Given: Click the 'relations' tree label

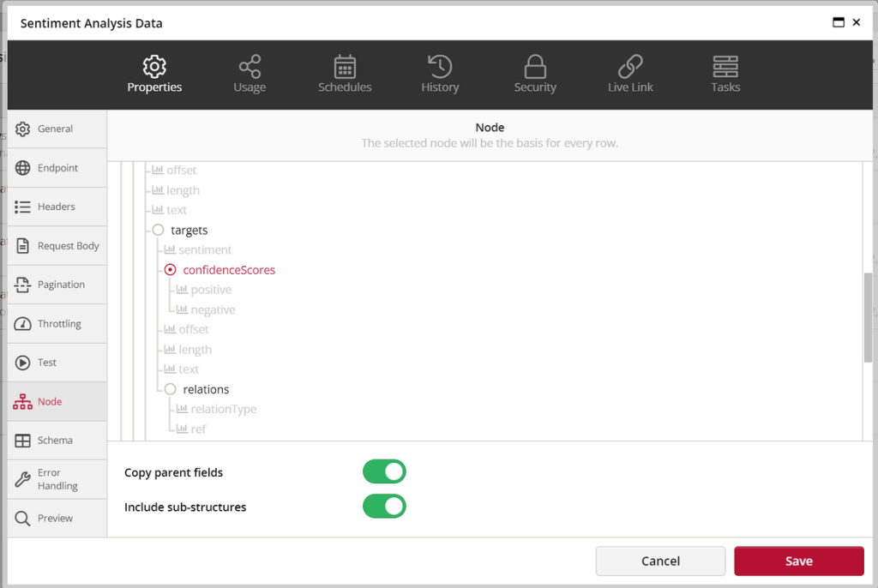Looking at the screenshot, I should [x=206, y=389].
